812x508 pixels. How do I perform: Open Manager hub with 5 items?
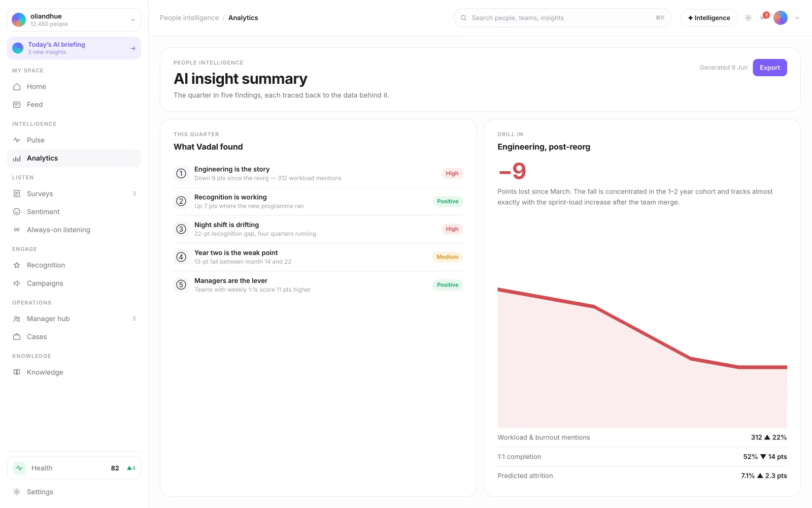pyautogui.click(x=74, y=319)
